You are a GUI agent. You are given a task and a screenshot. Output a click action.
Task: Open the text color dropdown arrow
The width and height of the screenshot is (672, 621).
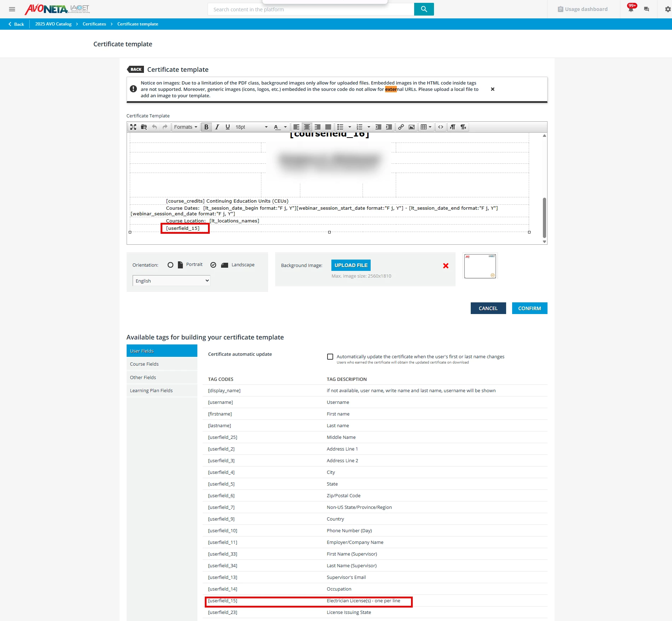285,127
